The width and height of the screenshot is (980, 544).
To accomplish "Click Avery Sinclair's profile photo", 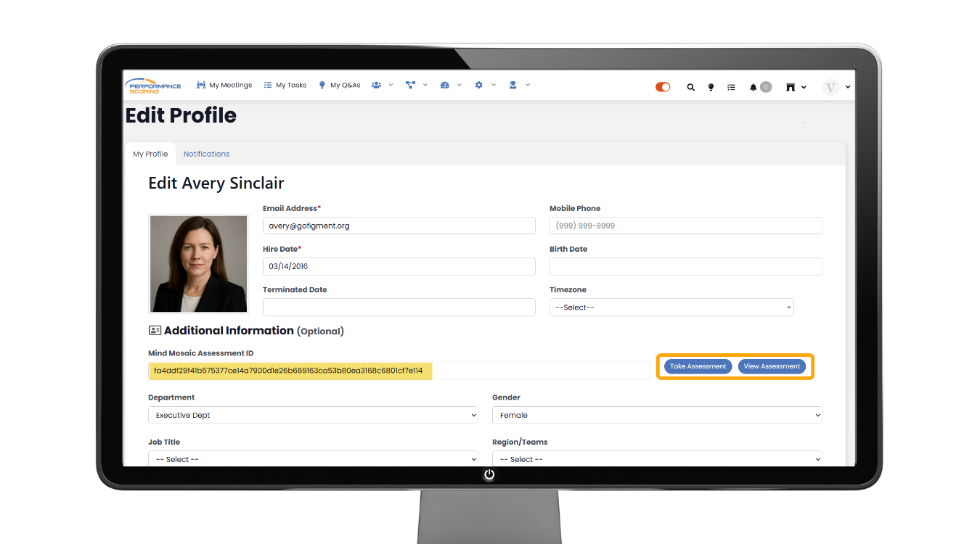I will (x=198, y=264).
